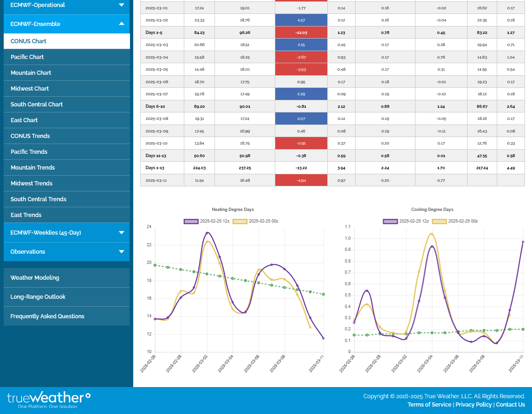Collapse the ECMWF-Ensemble section arrow
This screenshot has width=532, height=414.
[121, 24]
